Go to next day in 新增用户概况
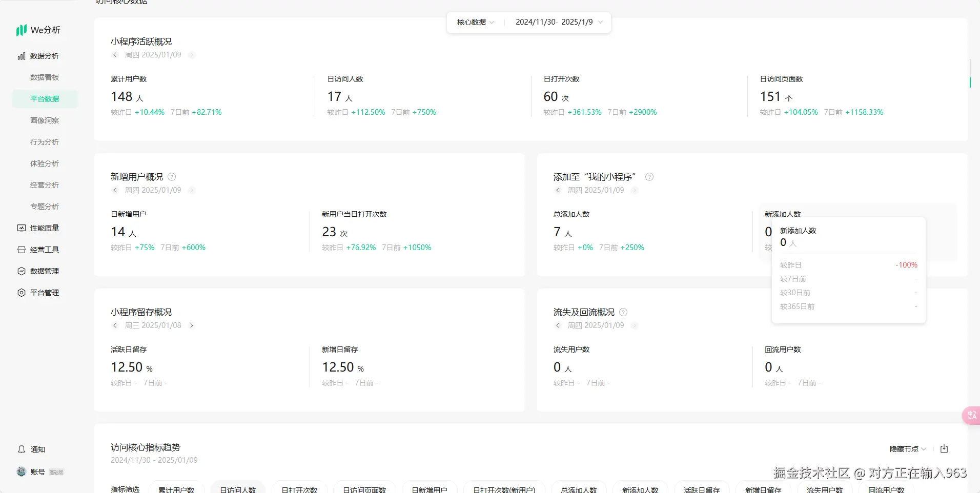 [191, 190]
